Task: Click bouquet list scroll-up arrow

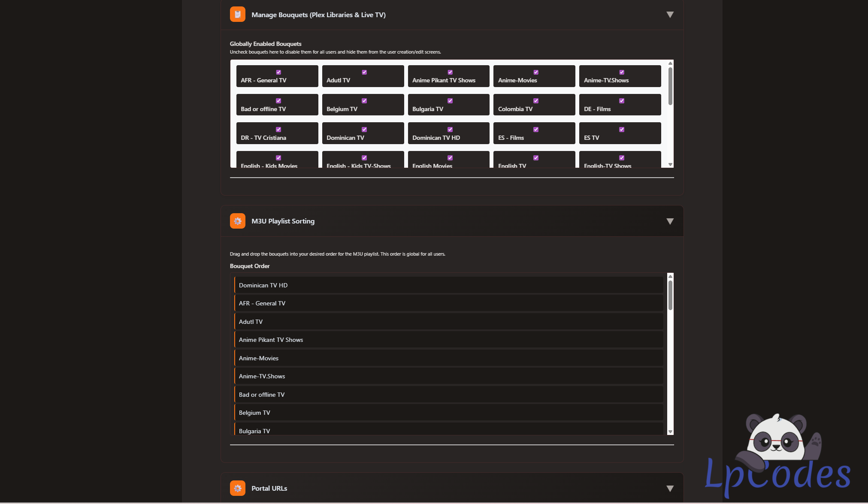Action: point(670,63)
